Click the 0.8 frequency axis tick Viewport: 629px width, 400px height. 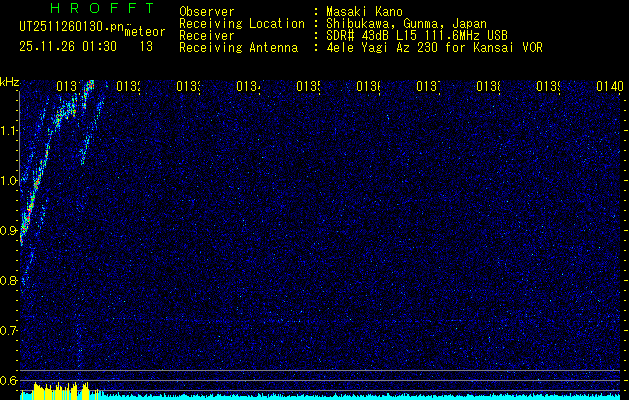point(9,281)
